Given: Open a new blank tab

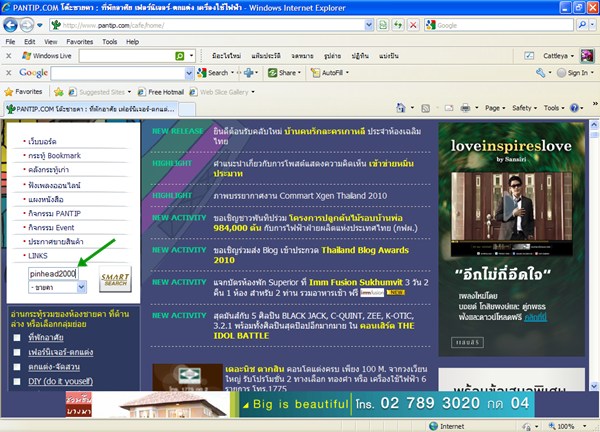Looking at the screenshot, I should pos(187,109).
